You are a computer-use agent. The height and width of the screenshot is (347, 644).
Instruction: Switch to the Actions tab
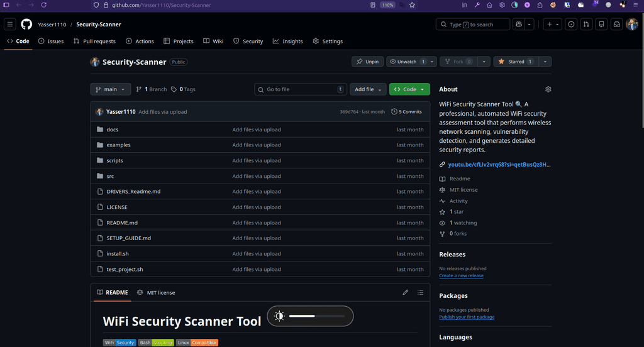click(x=140, y=41)
